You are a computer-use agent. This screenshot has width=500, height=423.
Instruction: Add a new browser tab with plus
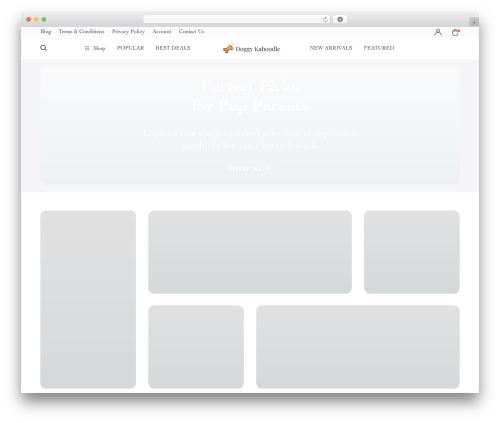coord(474,22)
